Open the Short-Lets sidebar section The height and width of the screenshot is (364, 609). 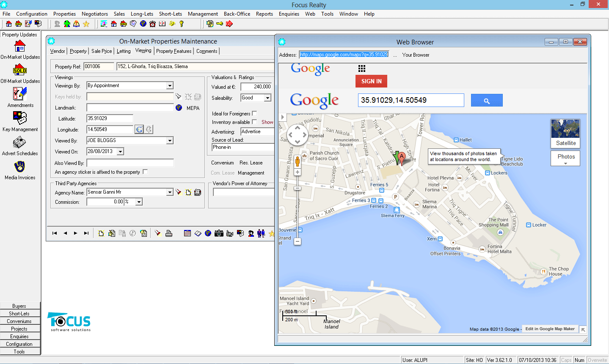[x=20, y=314]
